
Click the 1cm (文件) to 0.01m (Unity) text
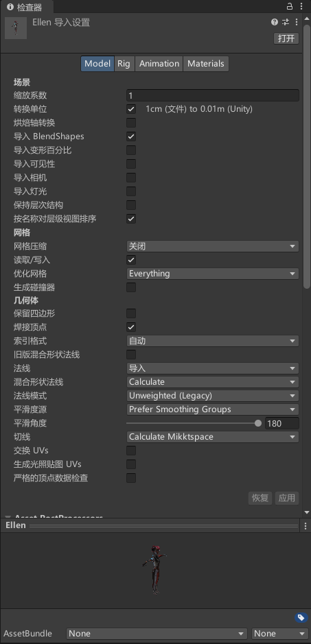(x=199, y=109)
